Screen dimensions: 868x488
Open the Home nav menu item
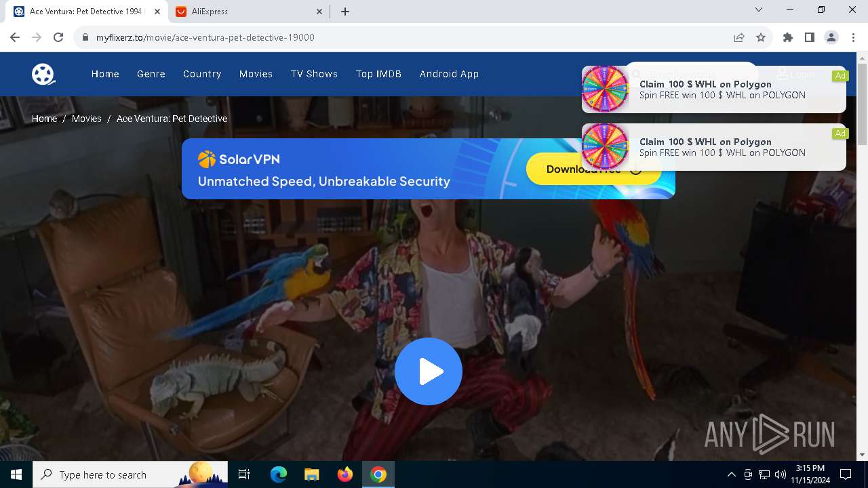coord(105,74)
